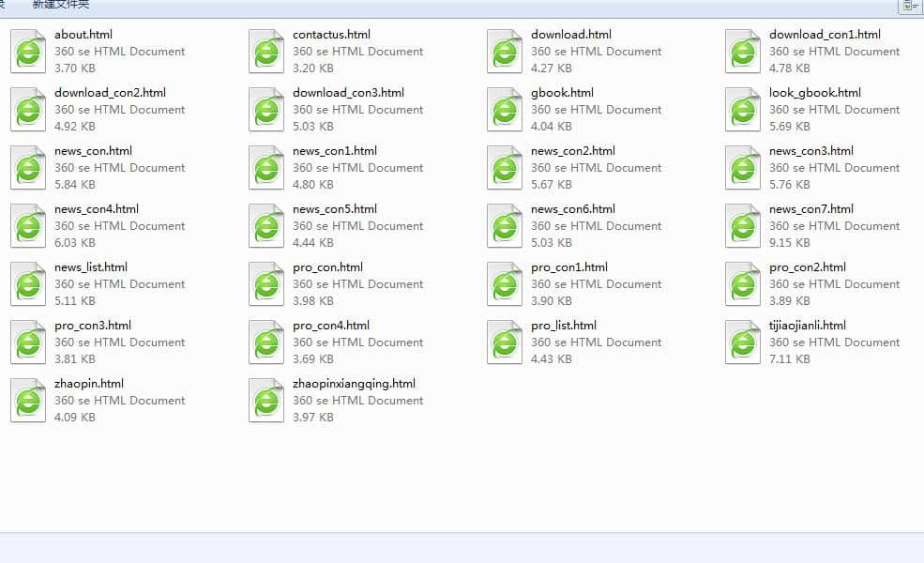Viewport: 924px width, 563px height.
Task: Click the download.html file name label
Action: click(x=570, y=35)
